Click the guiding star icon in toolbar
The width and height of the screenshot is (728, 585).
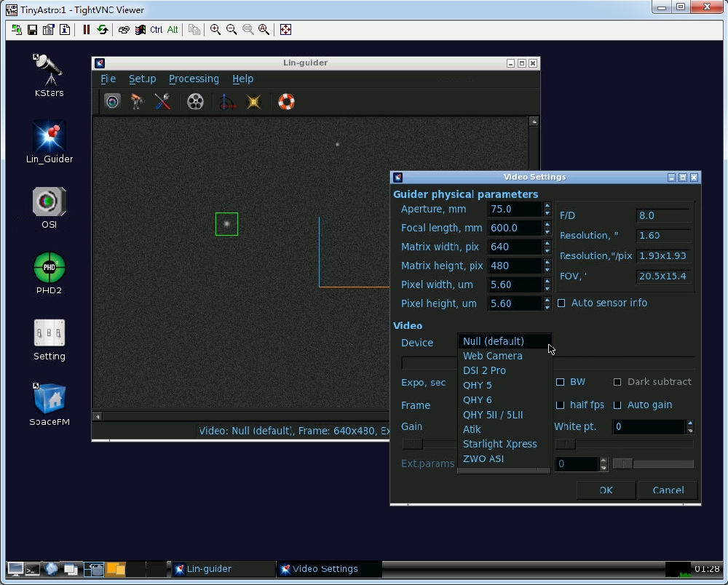(253, 102)
